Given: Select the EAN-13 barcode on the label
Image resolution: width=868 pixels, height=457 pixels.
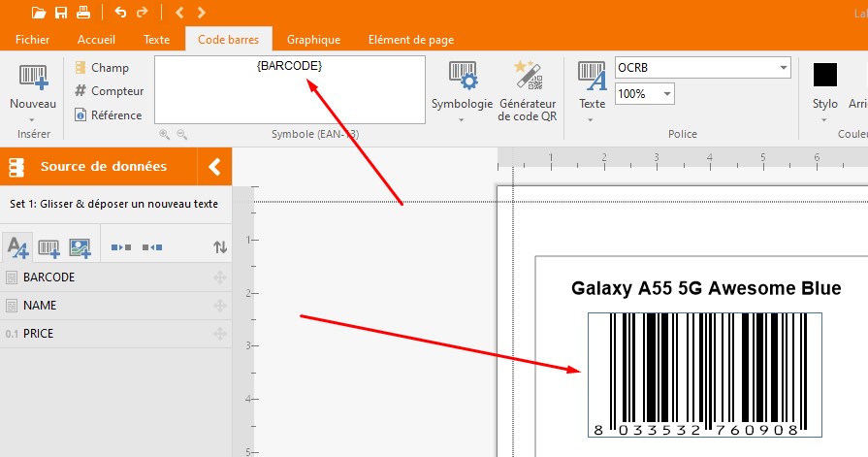Looking at the screenshot, I should click(x=705, y=375).
